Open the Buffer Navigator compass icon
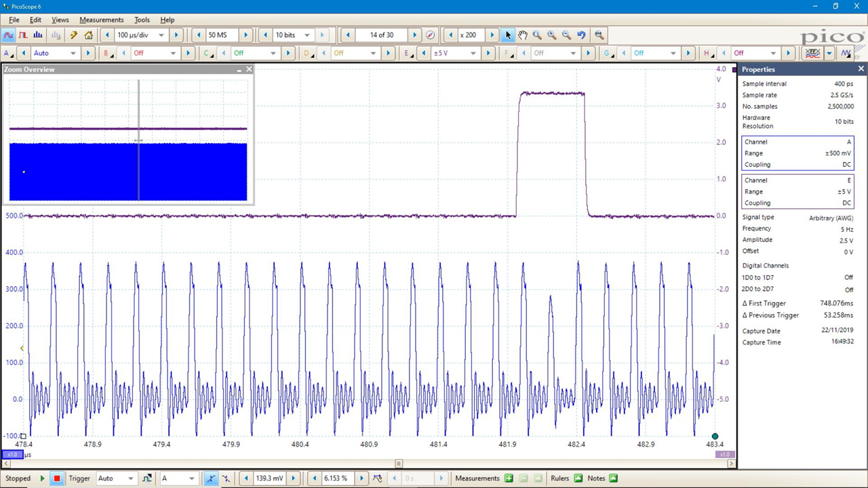This screenshot has height=488, width=868. [430, 35]
